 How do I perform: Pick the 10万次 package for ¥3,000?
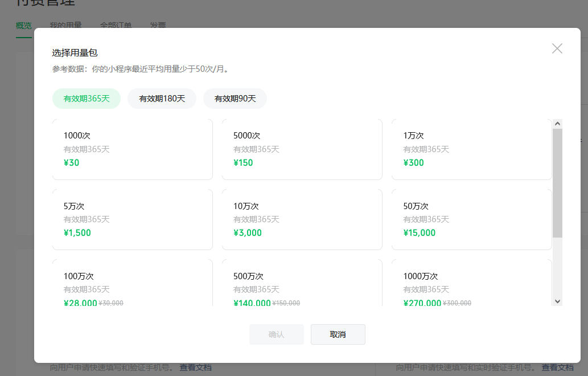302,219
